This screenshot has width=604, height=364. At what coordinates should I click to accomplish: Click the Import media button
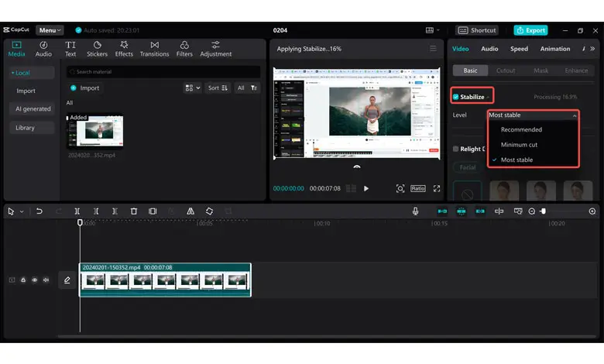[84, 88]
